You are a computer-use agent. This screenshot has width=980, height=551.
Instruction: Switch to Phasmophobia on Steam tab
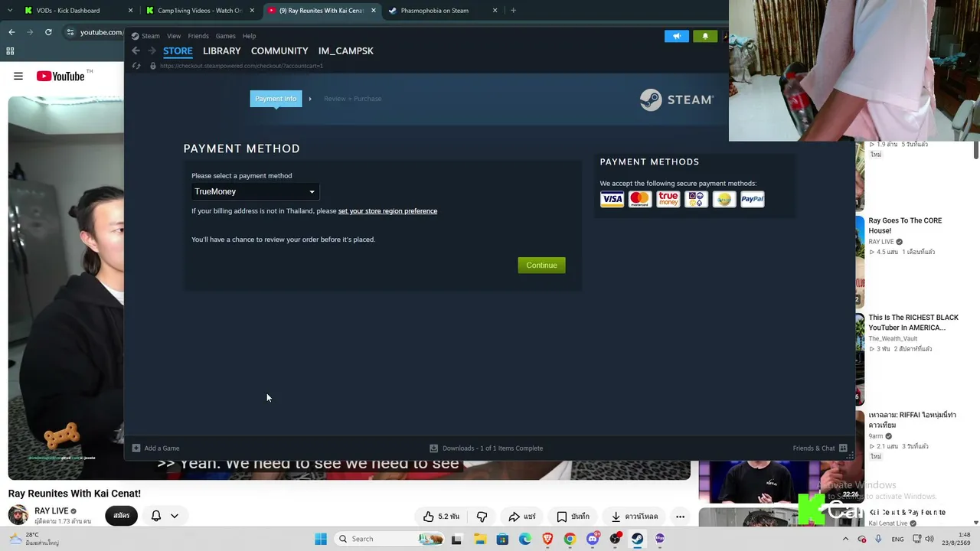[x=443, y=11]
